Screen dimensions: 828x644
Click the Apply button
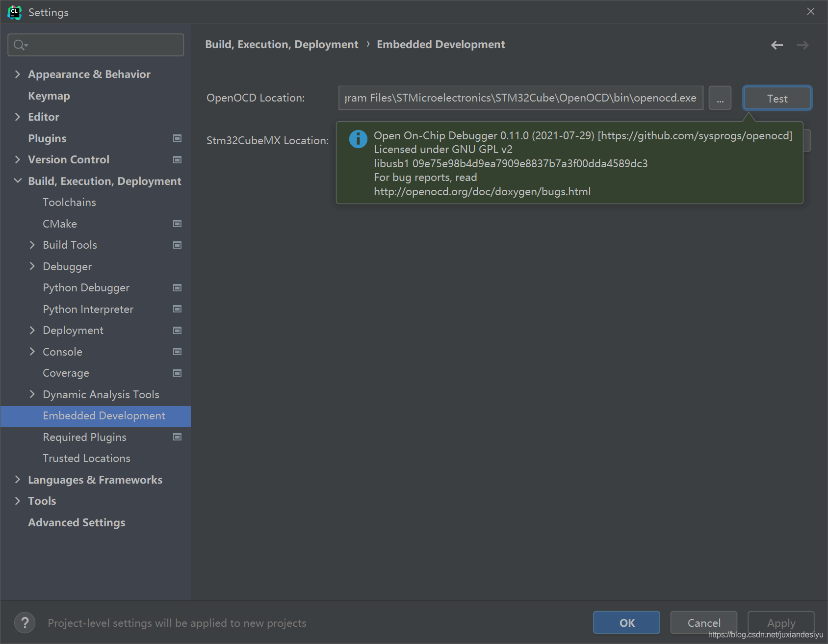[781, 622]
